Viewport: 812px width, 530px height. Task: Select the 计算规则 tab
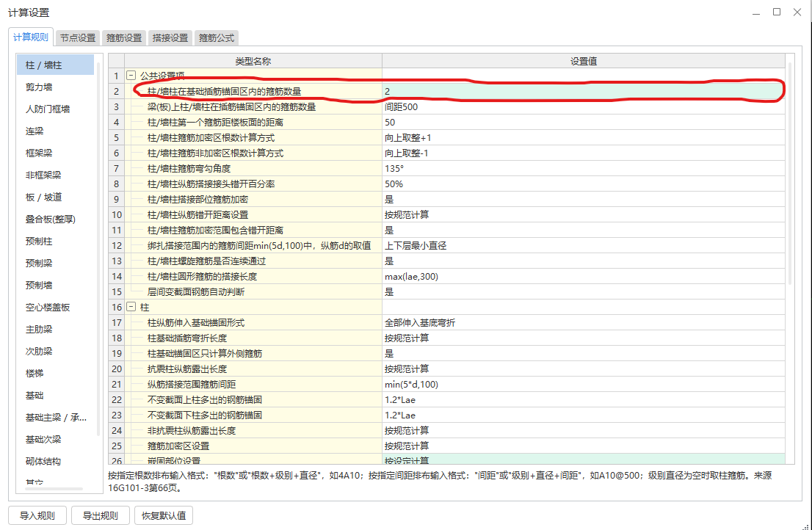(x=31, y=37)
